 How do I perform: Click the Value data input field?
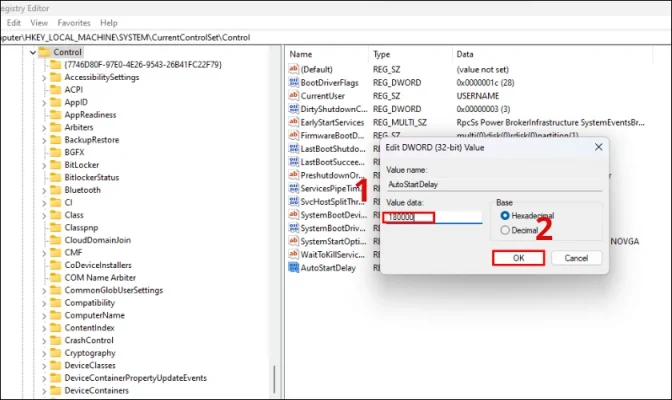(433, 217)
